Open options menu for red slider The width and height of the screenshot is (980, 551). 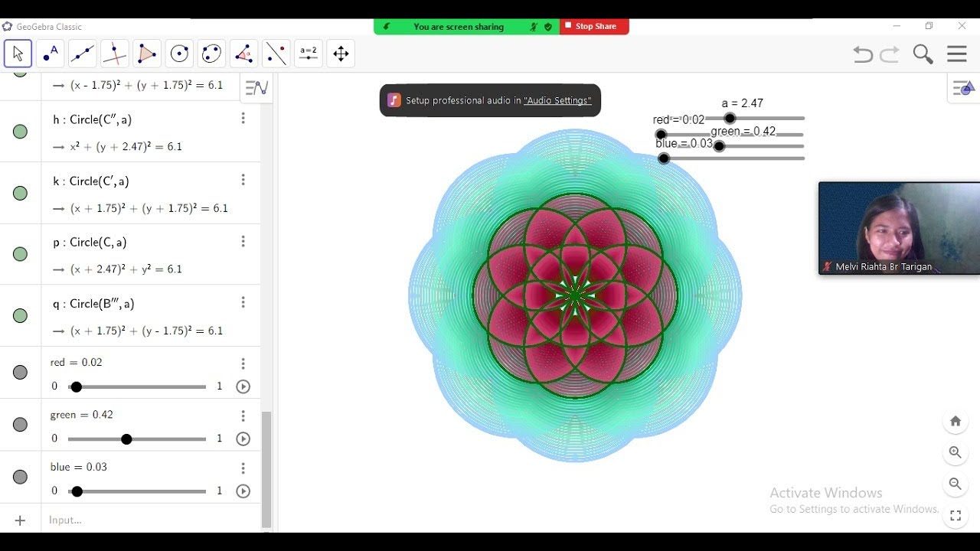click(x=243, y=364)
